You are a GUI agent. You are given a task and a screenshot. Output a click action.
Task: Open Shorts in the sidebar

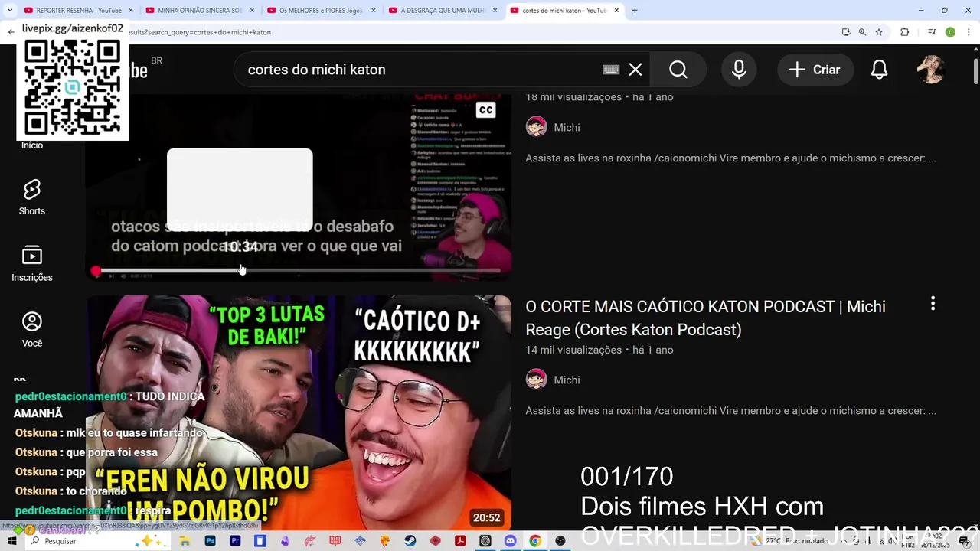(x=32, y=197)
